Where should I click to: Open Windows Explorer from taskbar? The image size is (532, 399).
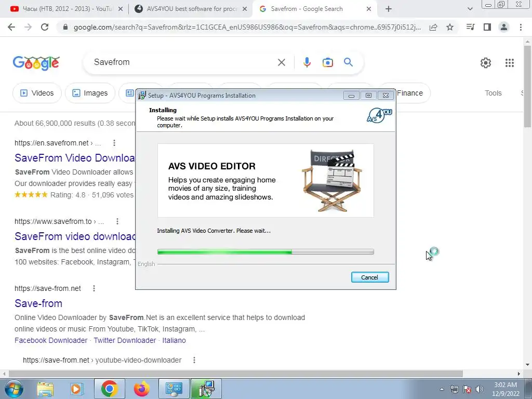click(x=46, y=389)
